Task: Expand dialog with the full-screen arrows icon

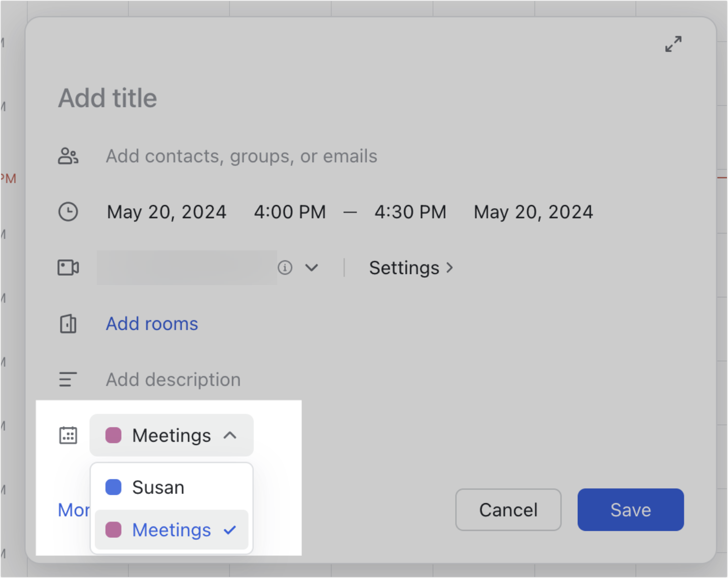Action: [673, 45]
